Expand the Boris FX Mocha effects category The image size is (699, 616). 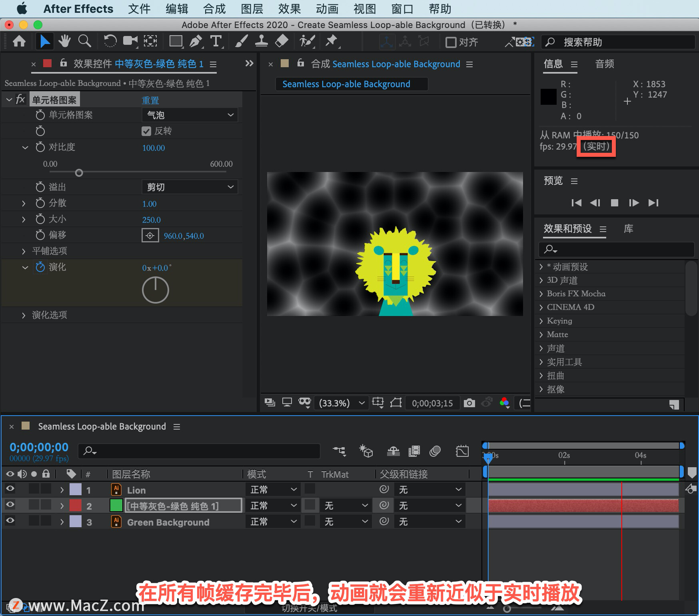541,294
